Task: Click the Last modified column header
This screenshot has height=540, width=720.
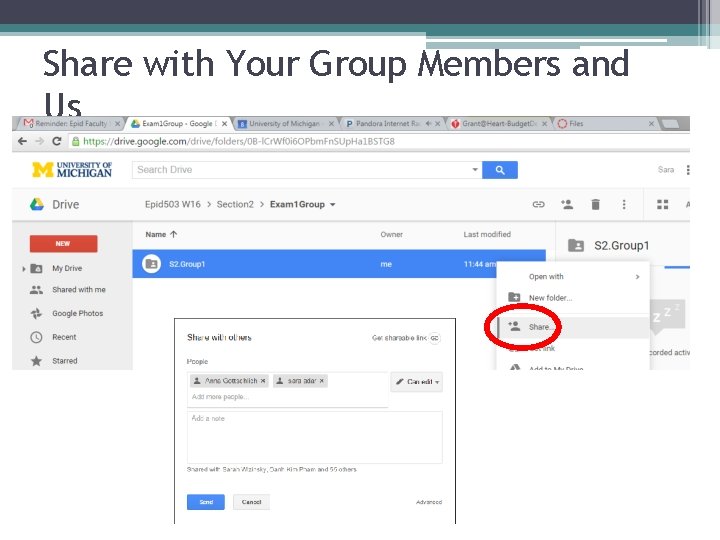Action: [487, 234]
